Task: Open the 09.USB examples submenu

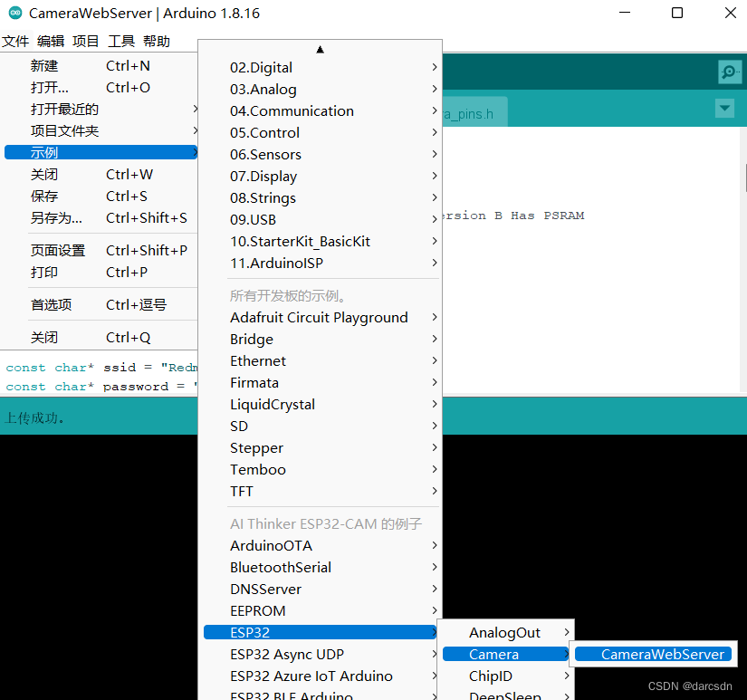Action: tap(321, 220)
